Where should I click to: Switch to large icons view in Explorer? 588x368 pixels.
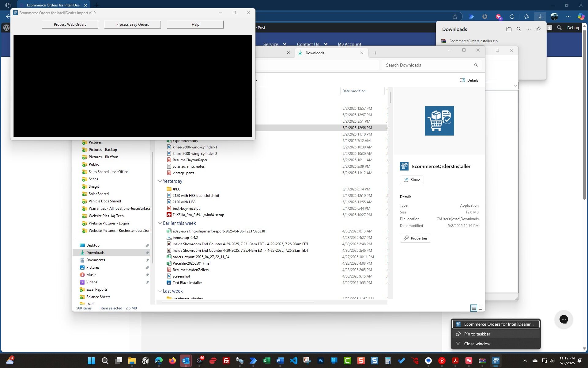[481, 308]
